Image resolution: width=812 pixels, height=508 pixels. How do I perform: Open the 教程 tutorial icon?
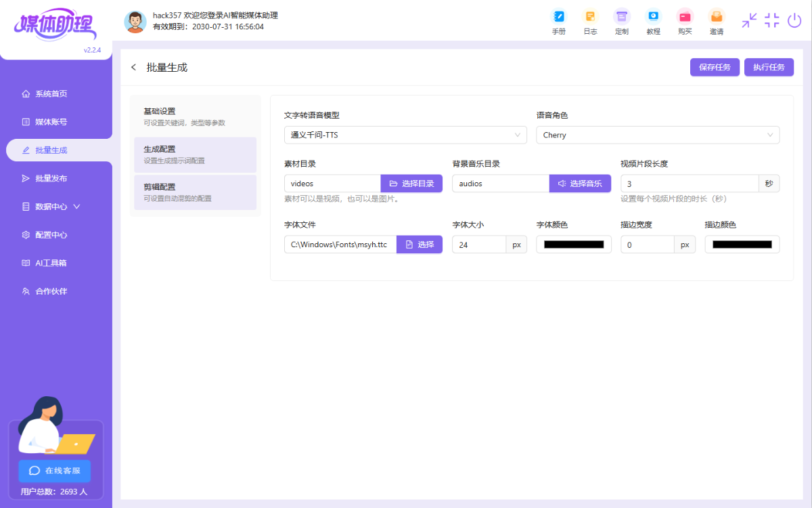(653, 16)
